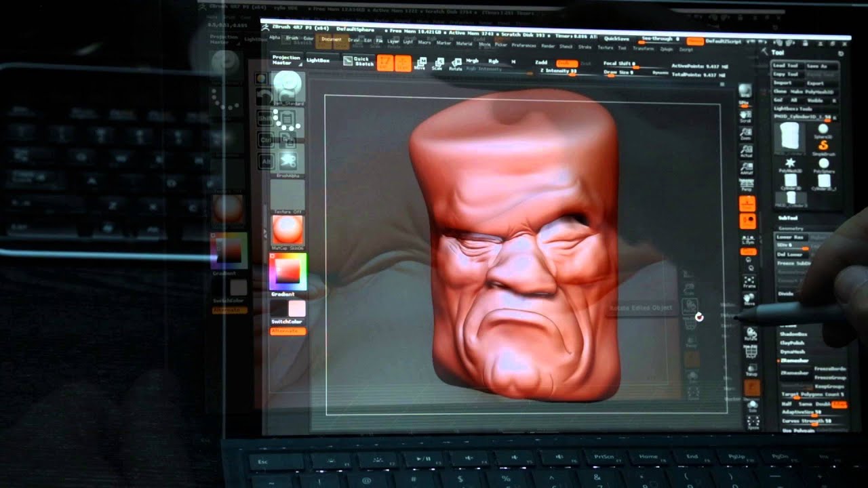Click the Move view icon on right shelf
Viewport: 868px width, 488px height.
749,300
